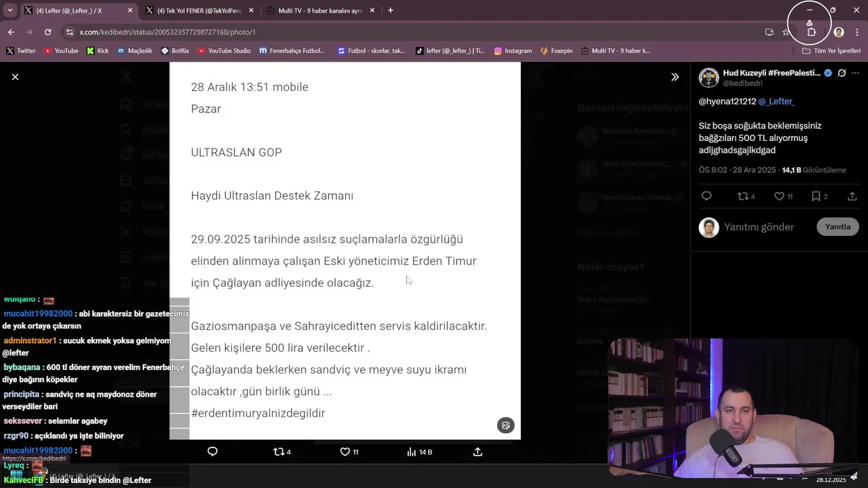
Task: Click the post timestamp ÖS 8:02 · 28 Ara 2025
Action: coord(737,170)
